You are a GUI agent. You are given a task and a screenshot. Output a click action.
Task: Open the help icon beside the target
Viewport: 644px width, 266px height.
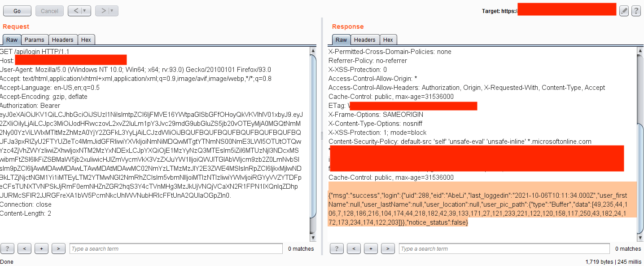(635, 11)
